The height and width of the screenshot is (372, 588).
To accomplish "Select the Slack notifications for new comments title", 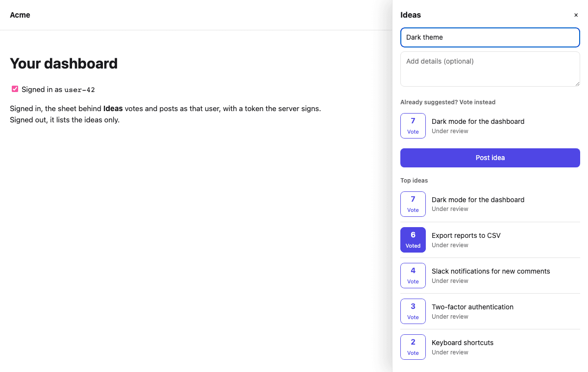I will 490,271.
